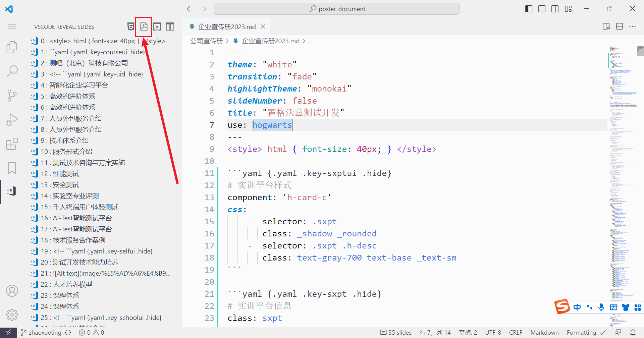Open the Extensions view in activity bar
Viewport: 644px width, 338px height.
pos(12,144)
